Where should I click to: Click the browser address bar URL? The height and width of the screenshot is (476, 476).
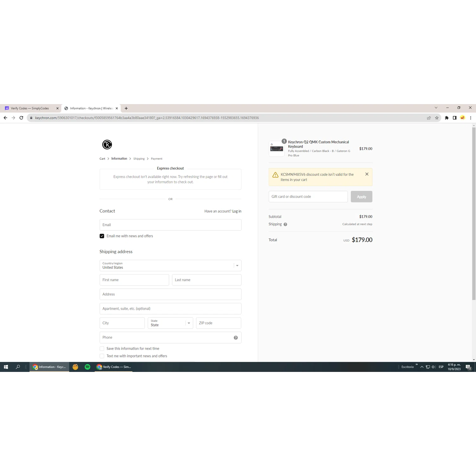[147, 118]
